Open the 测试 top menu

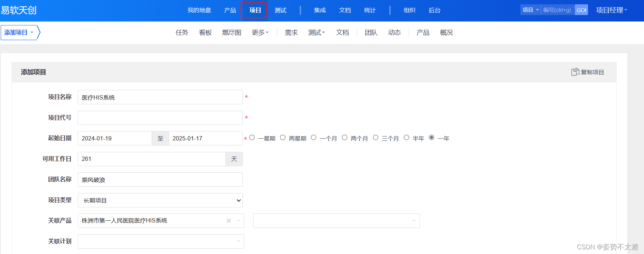tap(280, 10)
